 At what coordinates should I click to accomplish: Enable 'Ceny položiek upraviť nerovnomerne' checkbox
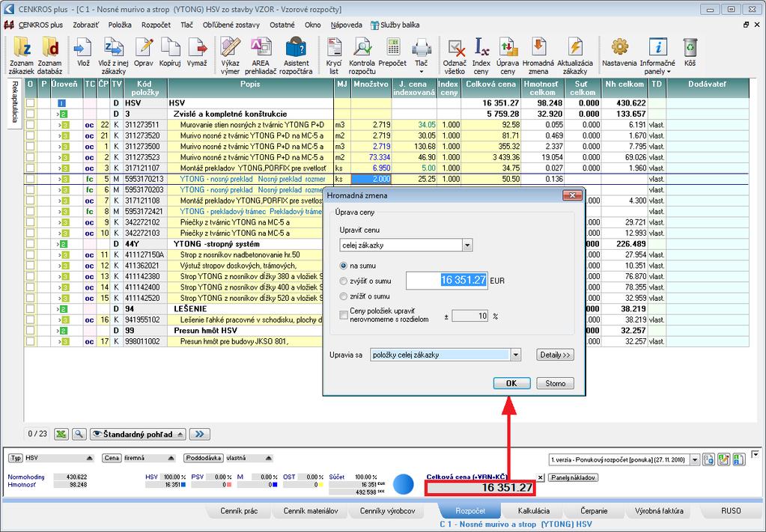[x=344, y=315]
